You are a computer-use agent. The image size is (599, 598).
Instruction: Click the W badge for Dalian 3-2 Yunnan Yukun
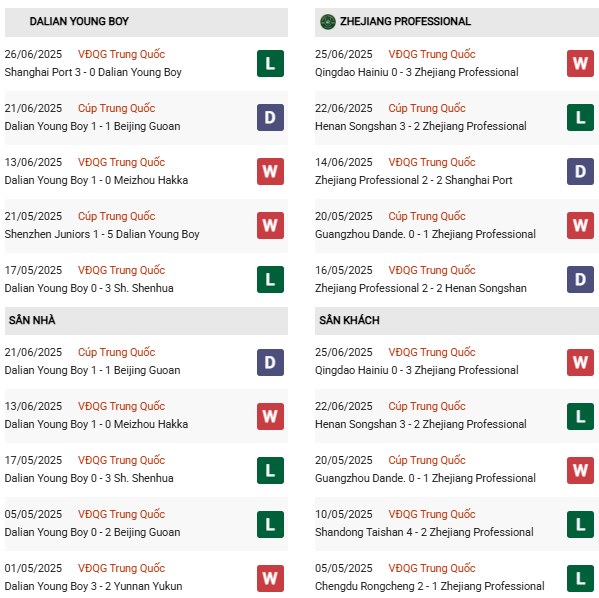pos(270,578)
